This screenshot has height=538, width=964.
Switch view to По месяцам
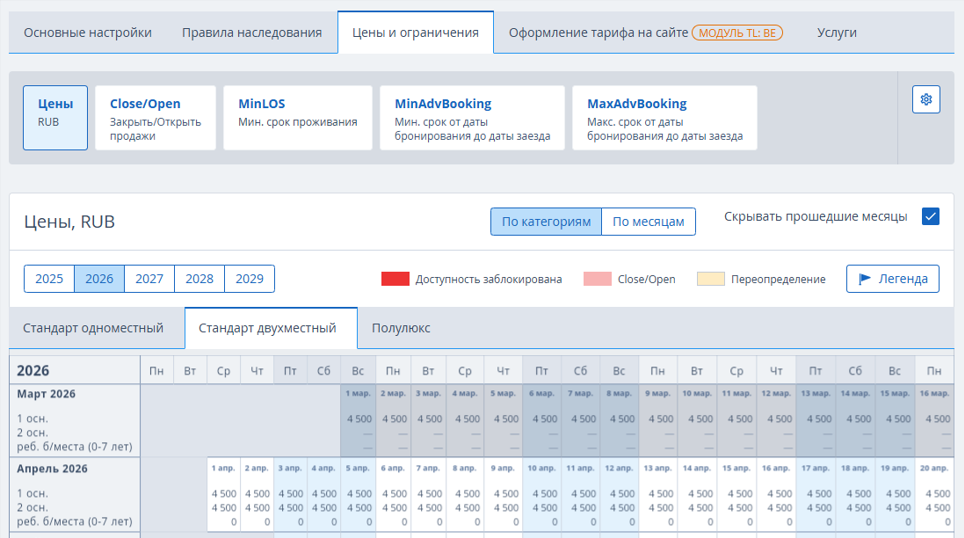648,222
